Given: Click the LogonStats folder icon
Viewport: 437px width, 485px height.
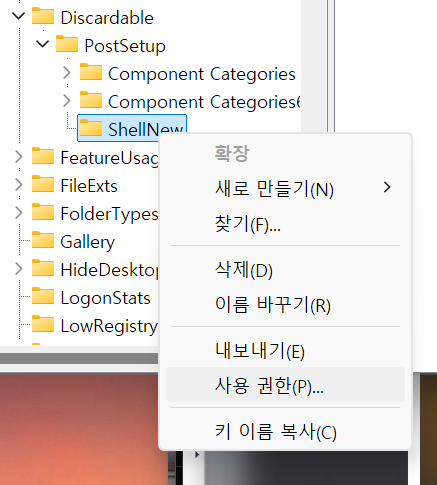Looking at the screenshot, I should point(43,296).
